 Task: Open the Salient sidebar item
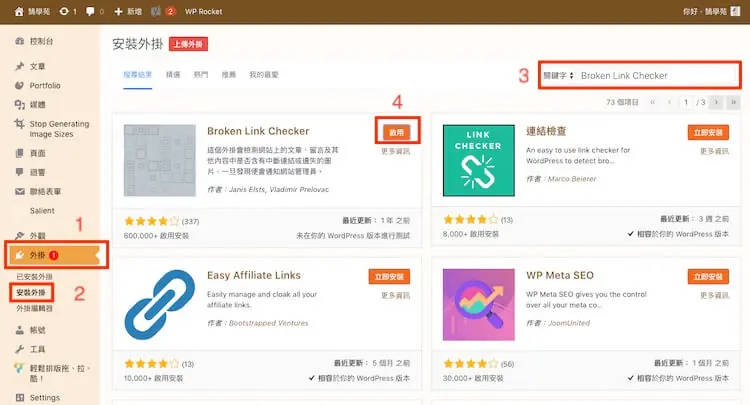coord(42,210)
